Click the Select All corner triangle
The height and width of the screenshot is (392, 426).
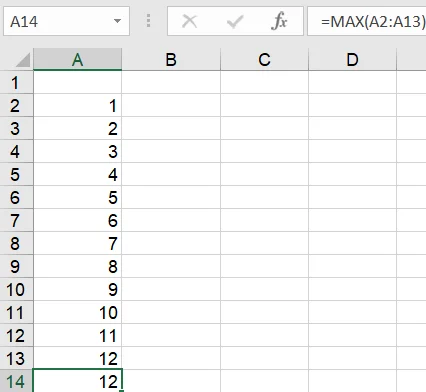pyautogui.click(x=23, y=60)
